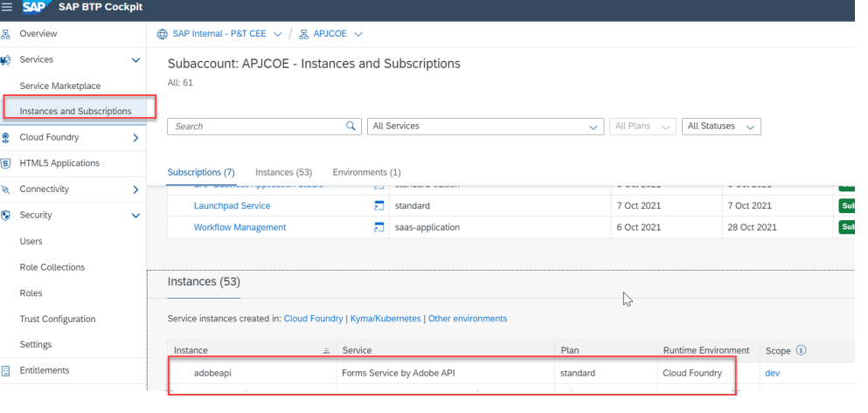Click the Security shield icon

(5, 215)
